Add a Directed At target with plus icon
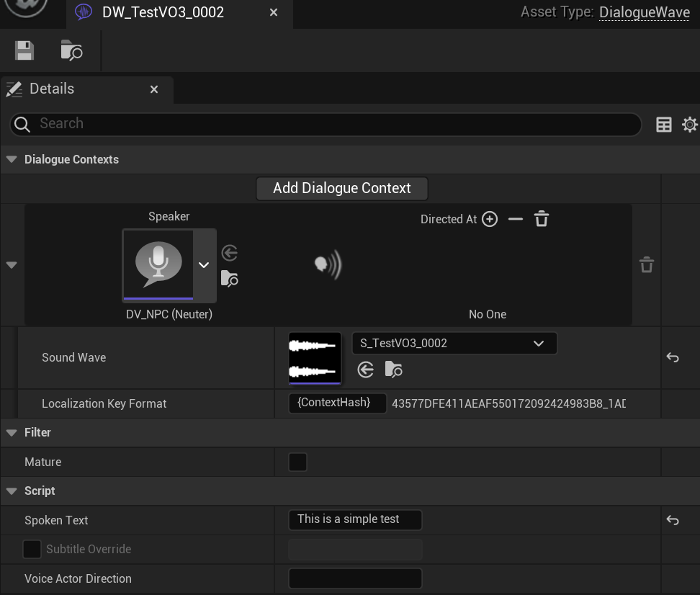Screen dimensions: 700x595 [x=490, y=218]
